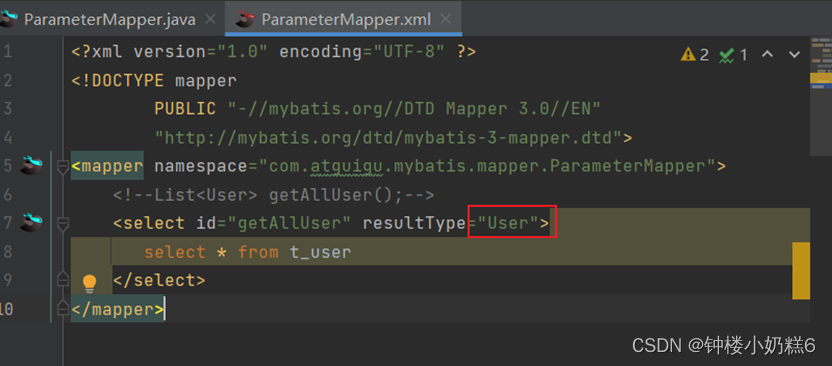Click the xml version declaration text
832x366 pixels.
[x=274, y=52]
